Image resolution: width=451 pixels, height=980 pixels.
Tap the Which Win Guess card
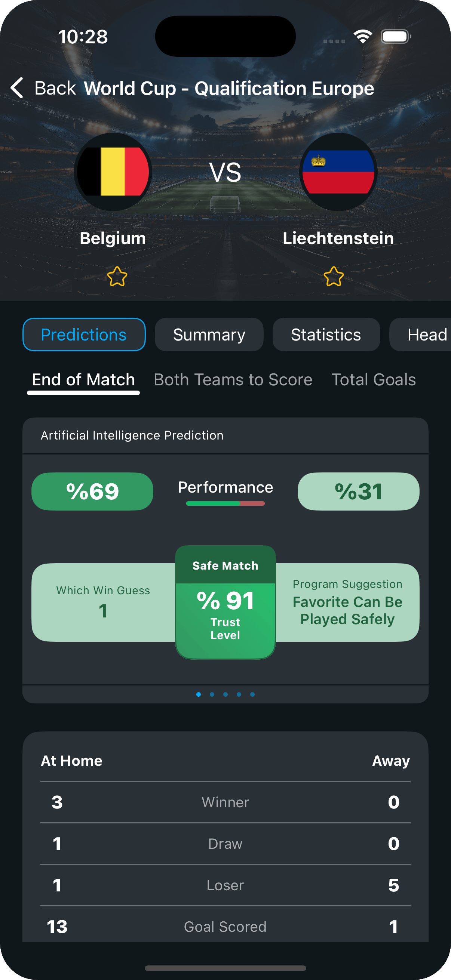coord(103,602)
